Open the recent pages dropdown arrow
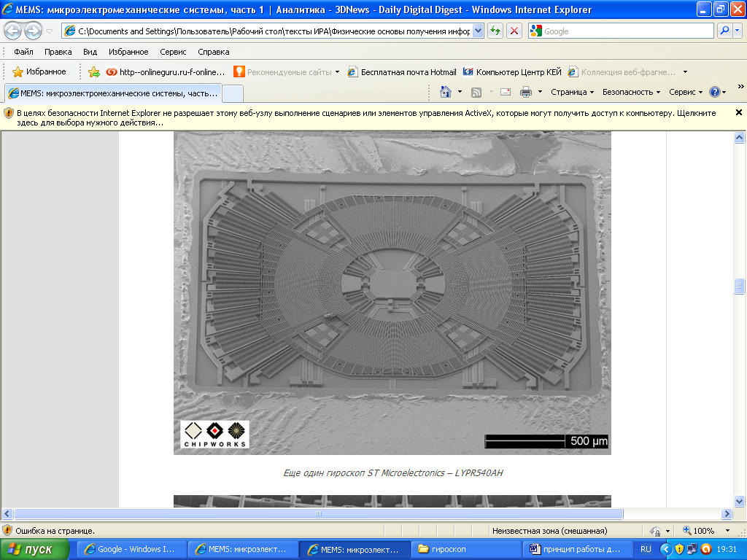 click(x=49, y=31)
